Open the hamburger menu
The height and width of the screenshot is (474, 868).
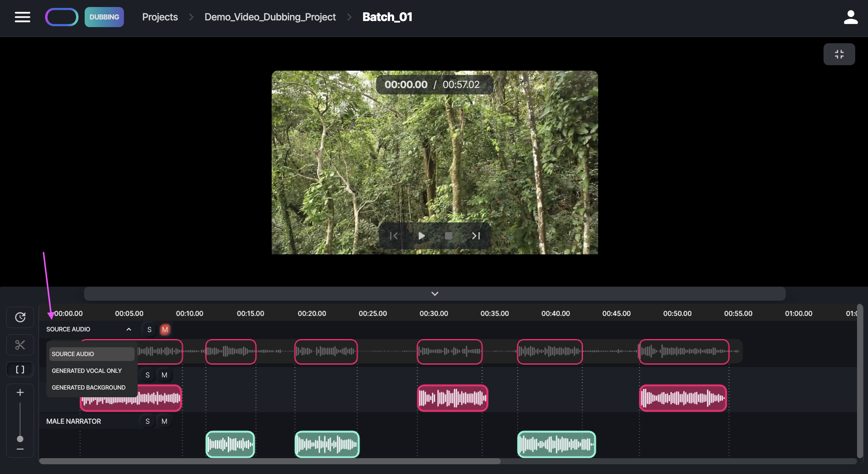(22, 17)
